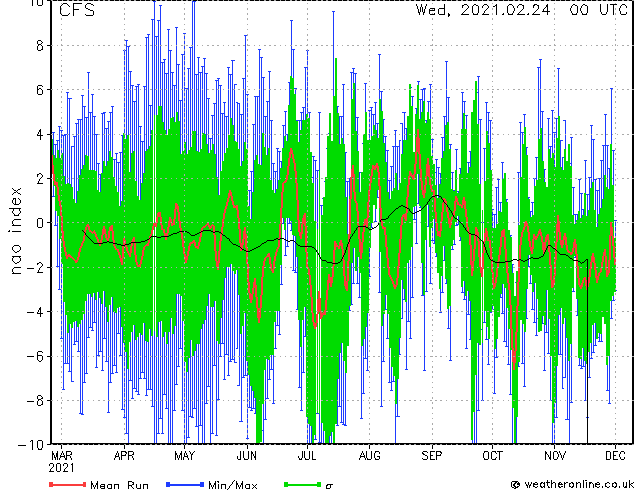Select the AUG month label

click(370, 456)
